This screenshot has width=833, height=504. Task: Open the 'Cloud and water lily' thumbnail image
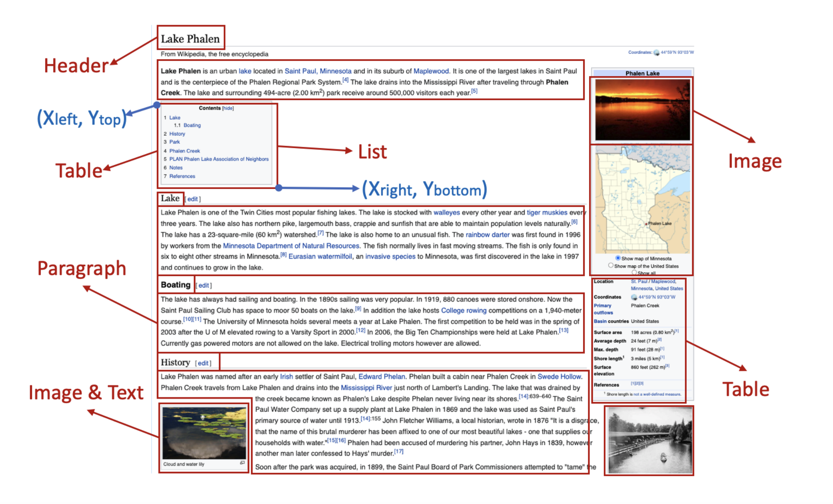tap(204, 433)
